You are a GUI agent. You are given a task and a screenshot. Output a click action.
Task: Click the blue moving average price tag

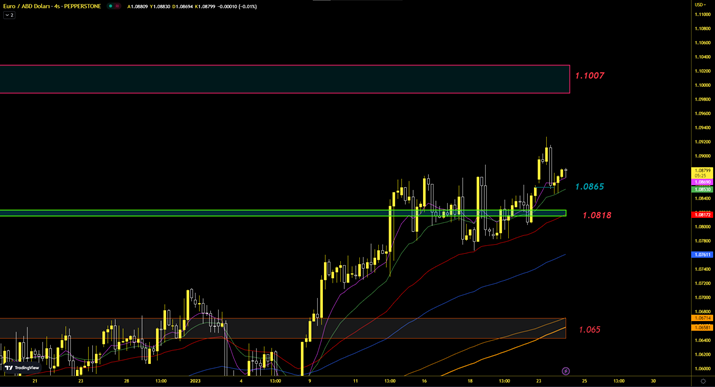click(702, 255)
